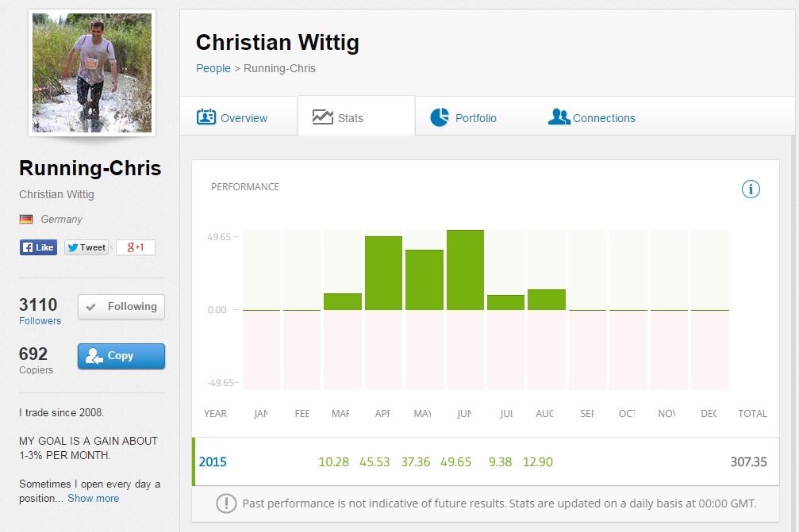The width and height of the screenshot is (799, 532).
Task: Click the Overview tab icon
Action: click(x=206, y=117)
